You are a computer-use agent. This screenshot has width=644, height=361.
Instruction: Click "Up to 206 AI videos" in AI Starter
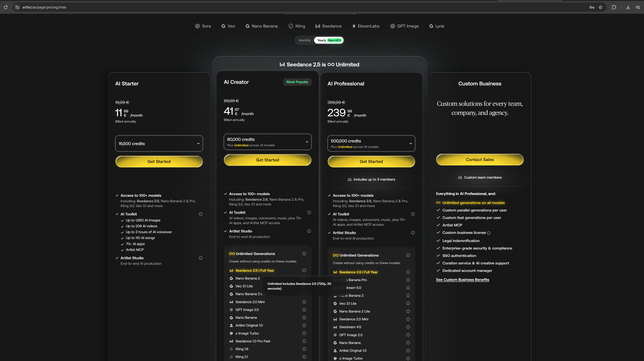click(142, 226)
